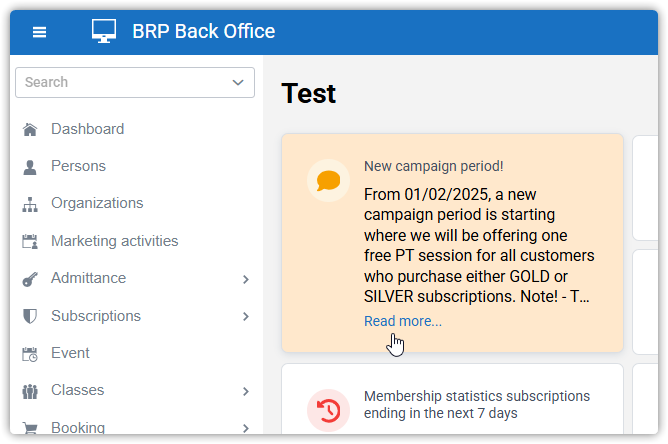The image size is (668, 444).
Task: Expand the Admittance submenu chevron
Action: pos(245,279)
